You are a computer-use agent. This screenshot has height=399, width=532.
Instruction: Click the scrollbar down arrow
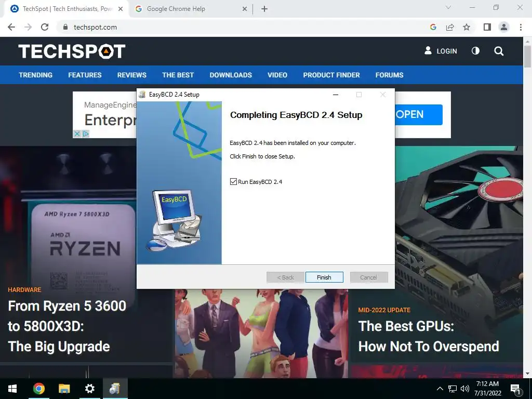coord(527,374)
